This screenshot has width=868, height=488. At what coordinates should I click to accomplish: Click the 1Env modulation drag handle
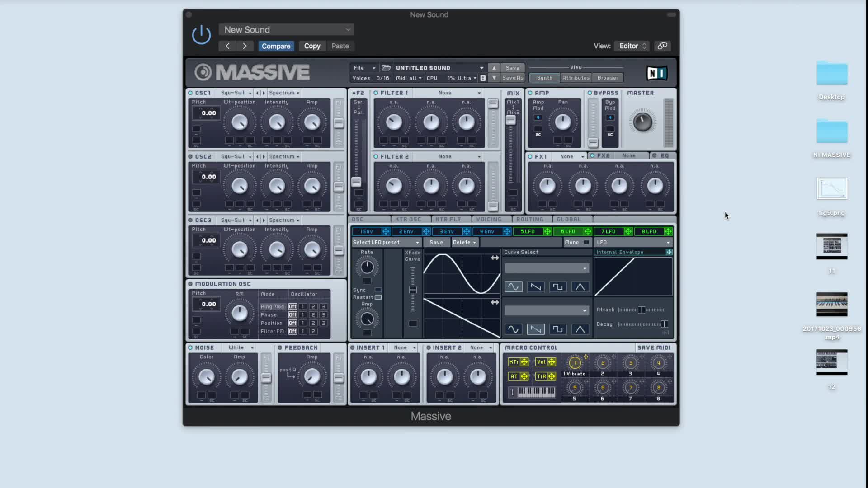pos(386,231)
